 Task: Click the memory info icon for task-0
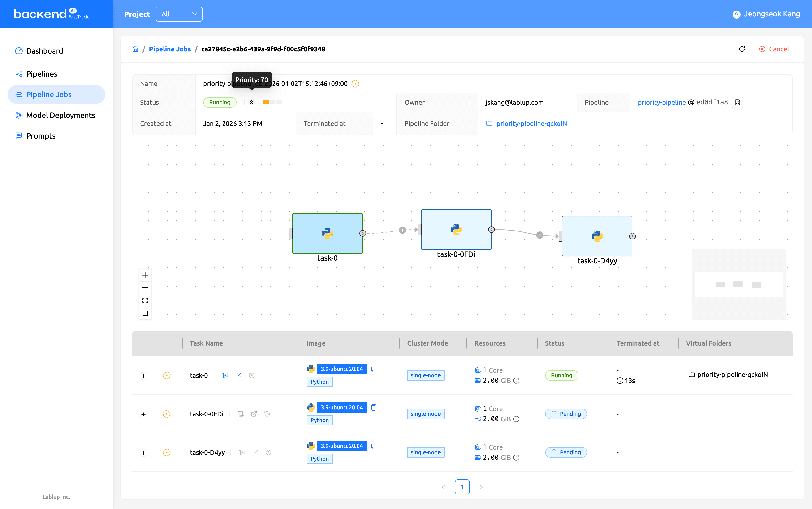(x=516, y=381)
